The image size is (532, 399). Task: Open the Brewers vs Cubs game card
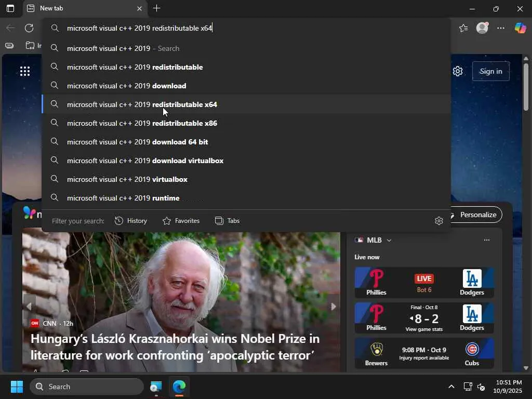[x=424, y=353]
